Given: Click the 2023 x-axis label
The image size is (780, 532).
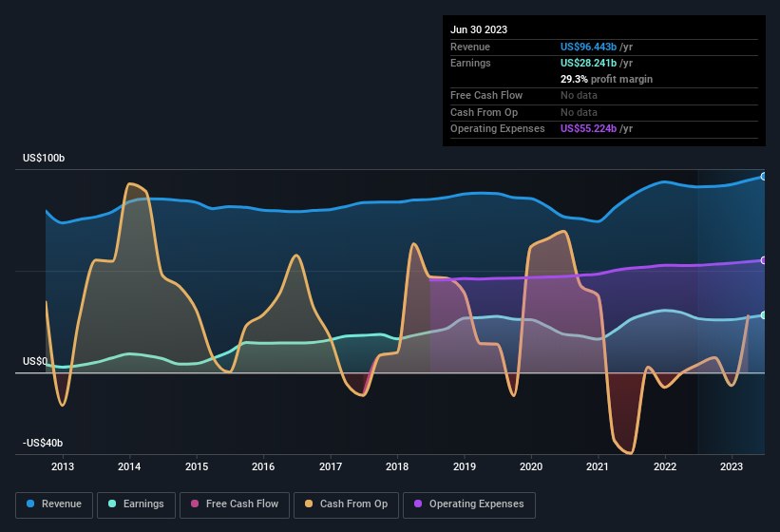Looking at the screenshot, I should 732,466.
